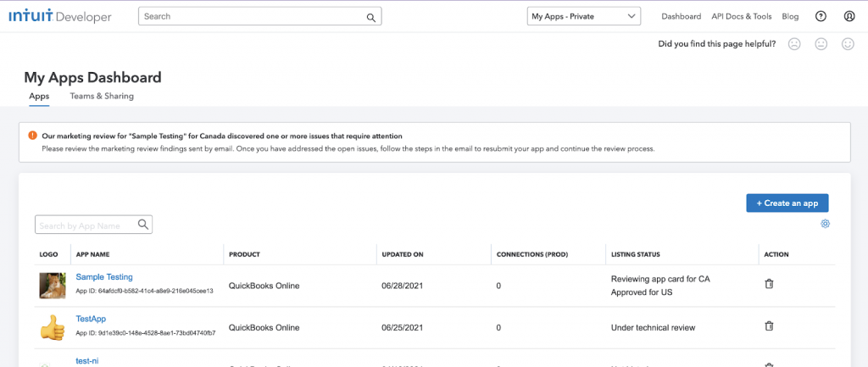The height and width of the screenshot is (367, 868).
Task: Rate page with the sad face icon
Action: click(x=794, y=44)
